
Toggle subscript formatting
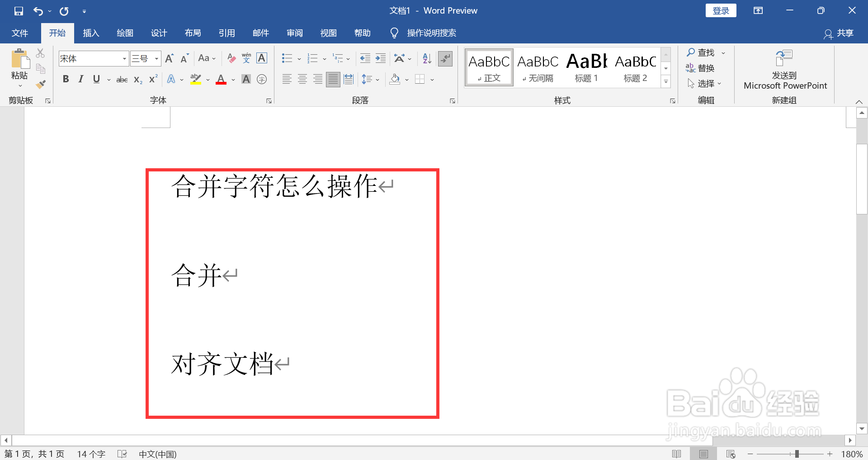tap(137, 80)
